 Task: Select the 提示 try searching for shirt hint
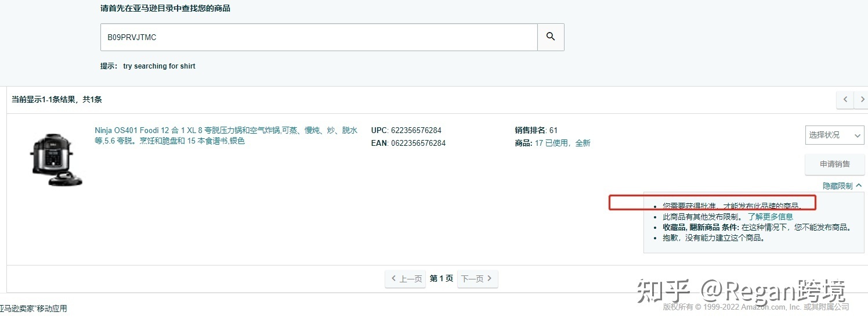coord(148,66)
